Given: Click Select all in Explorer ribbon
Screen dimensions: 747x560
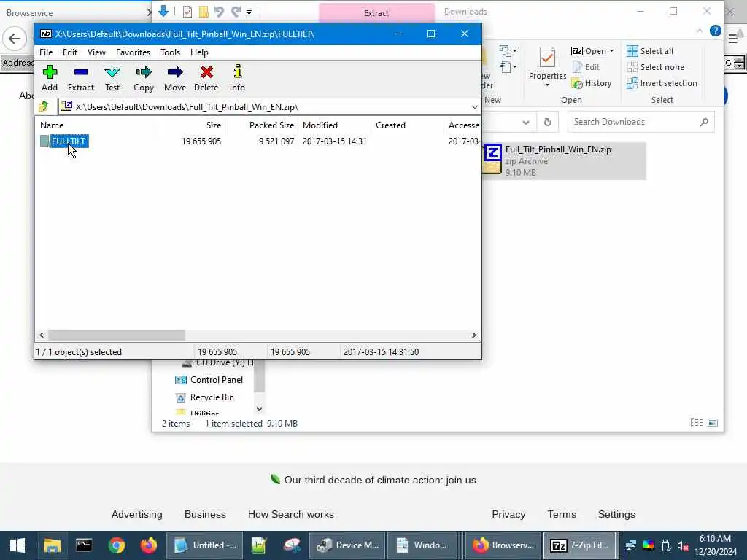Looking at the screenshot, I should click(650, 51).
